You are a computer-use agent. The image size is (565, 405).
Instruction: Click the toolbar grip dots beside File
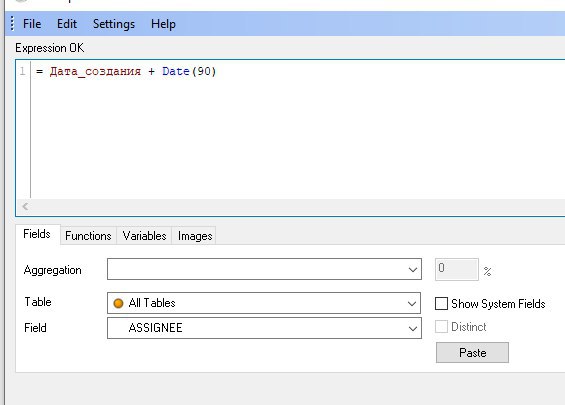click(12, 24)
